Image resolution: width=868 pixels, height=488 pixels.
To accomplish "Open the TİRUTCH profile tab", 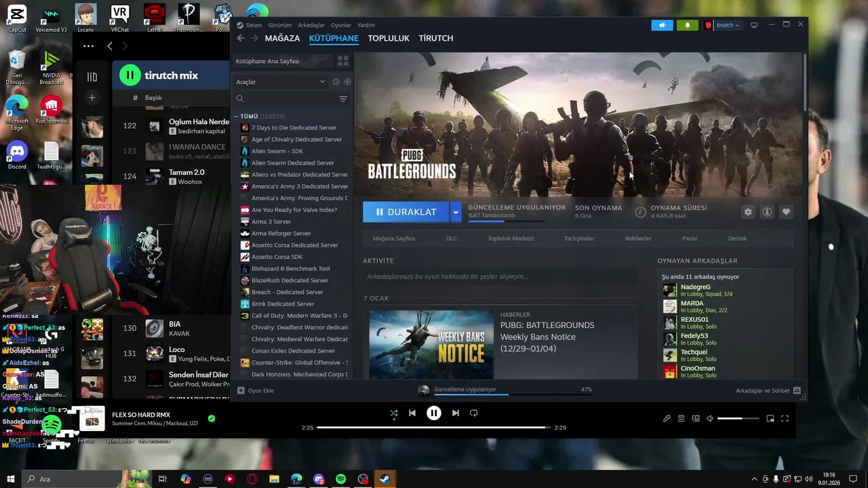I will click(x=436, y=39).
